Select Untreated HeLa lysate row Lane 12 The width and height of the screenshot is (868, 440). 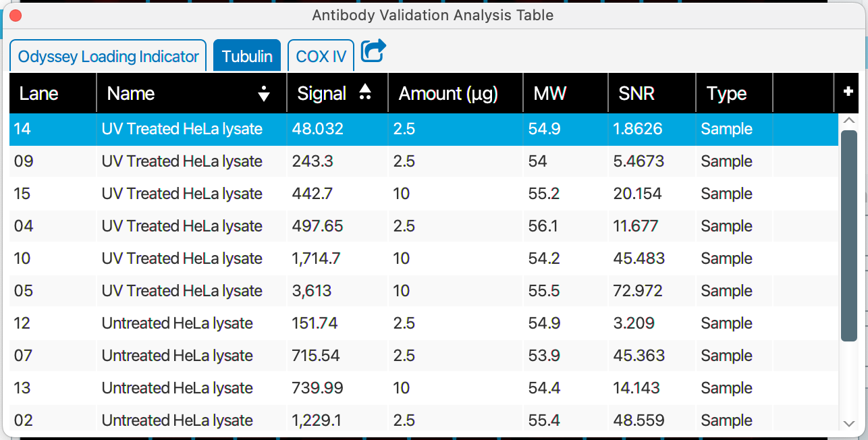270,323
